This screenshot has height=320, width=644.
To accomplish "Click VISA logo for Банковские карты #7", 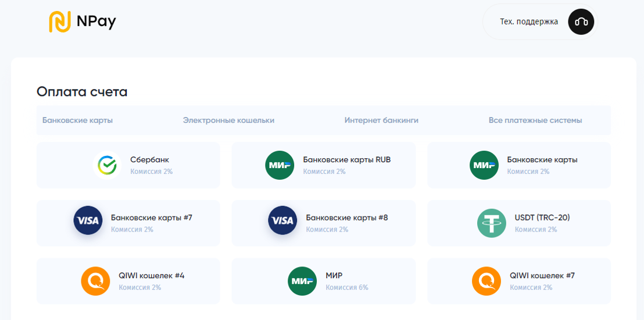I will click(x=88, y=221).
